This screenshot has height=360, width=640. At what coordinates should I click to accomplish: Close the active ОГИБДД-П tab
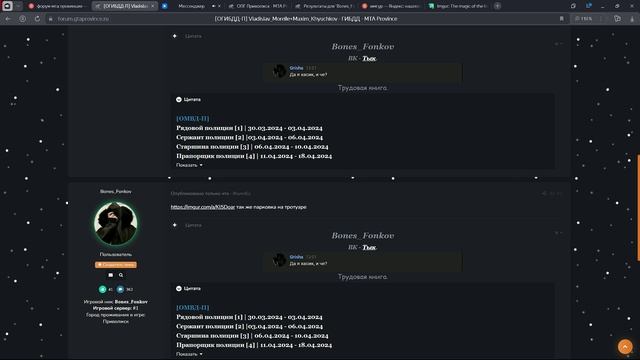tap(153, 6)
